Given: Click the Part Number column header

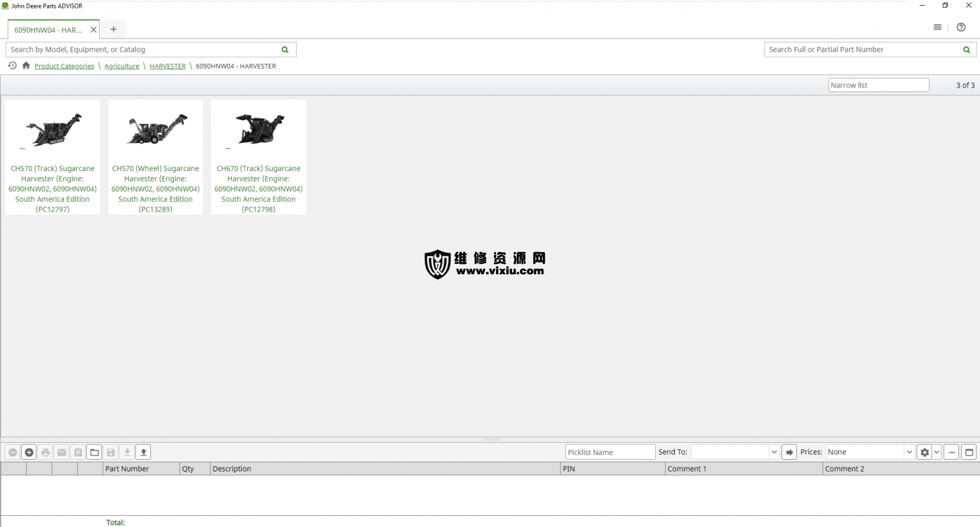Looking at the screenshot, I should [x=141, y=469].
